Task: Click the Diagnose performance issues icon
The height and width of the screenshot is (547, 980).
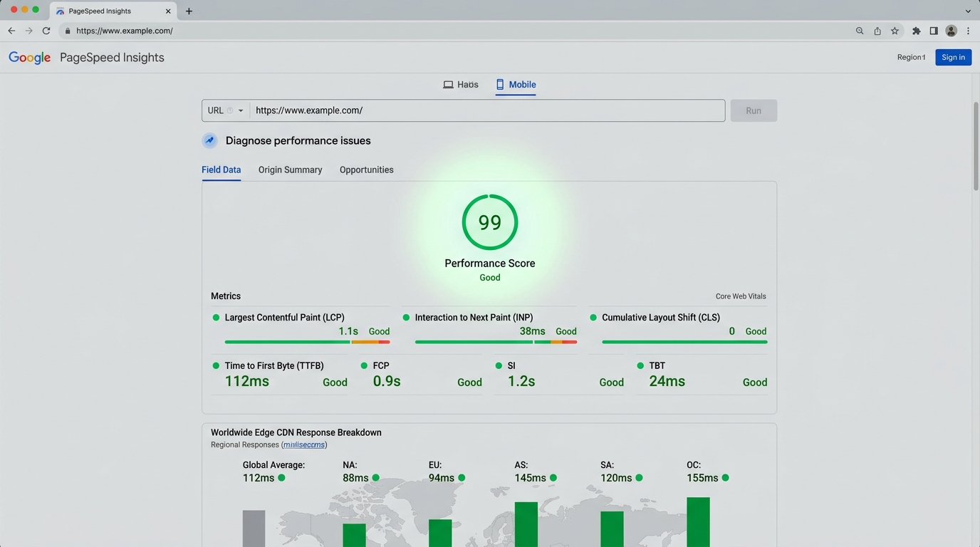Action: (209, 140)
